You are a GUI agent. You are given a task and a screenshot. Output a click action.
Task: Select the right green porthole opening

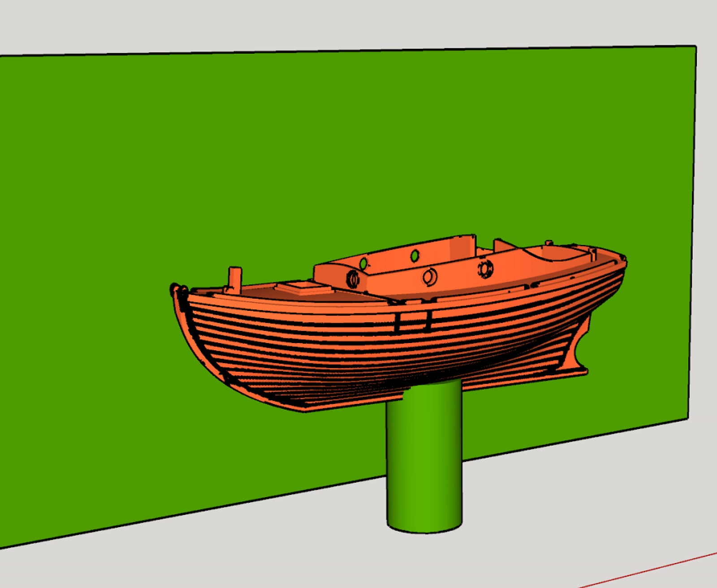pos(415,256)
